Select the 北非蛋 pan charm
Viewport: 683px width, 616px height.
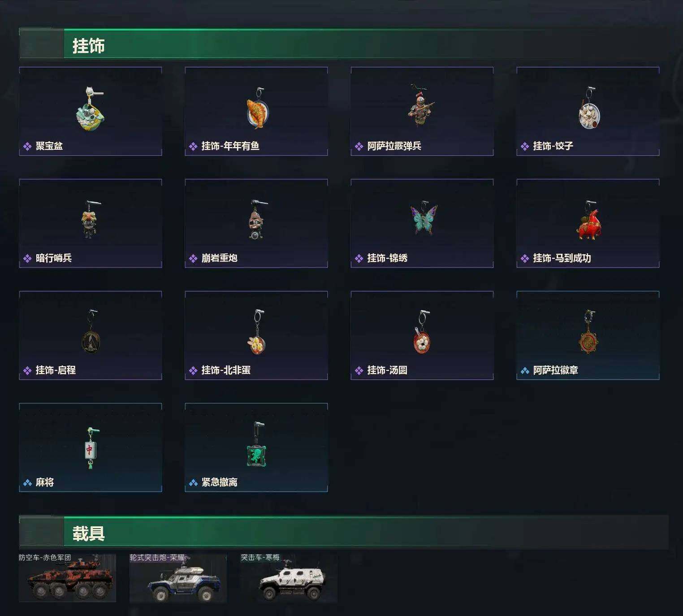coord(257,332)
